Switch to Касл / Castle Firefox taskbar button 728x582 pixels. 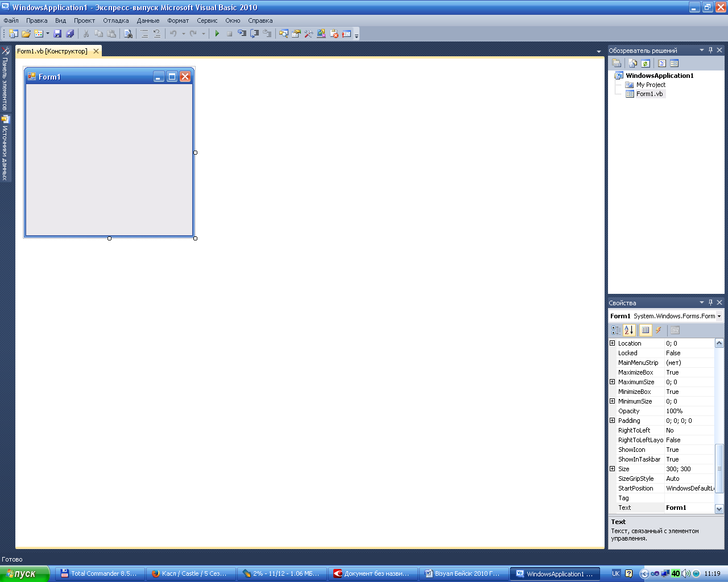190,573
